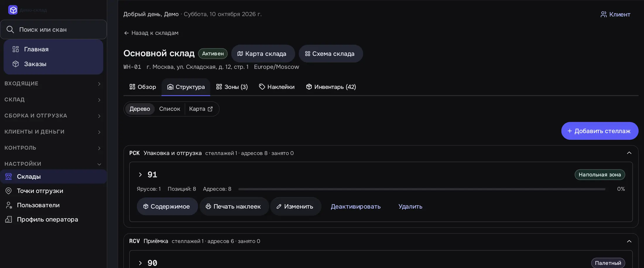
Task: Switch to the Обзор tab
Action: tap(143, 87)
